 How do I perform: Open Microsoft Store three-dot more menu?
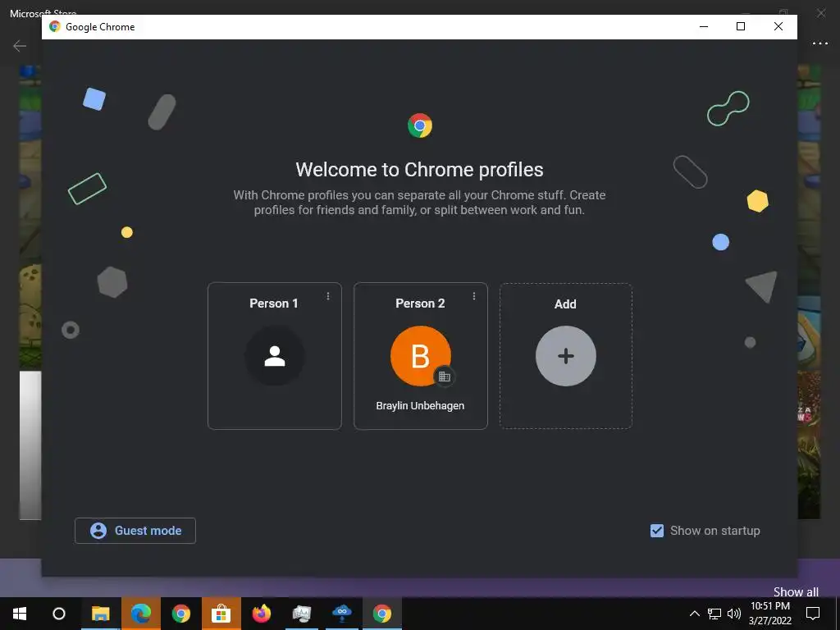click(820, 44)
